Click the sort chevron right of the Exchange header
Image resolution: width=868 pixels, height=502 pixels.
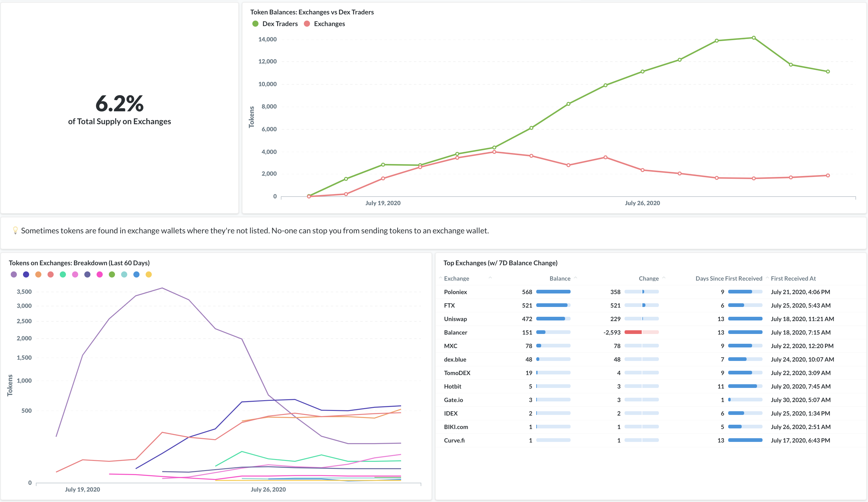(490, 278)
